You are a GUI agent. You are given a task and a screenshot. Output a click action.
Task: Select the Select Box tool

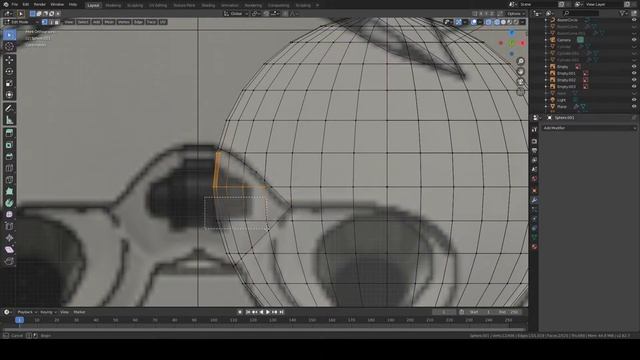[9, 35]
